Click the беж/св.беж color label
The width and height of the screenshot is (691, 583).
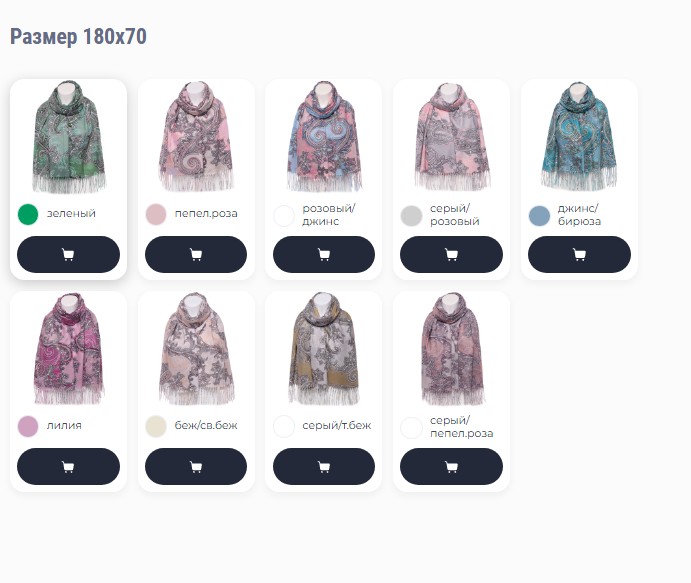(x=206, y=425)
